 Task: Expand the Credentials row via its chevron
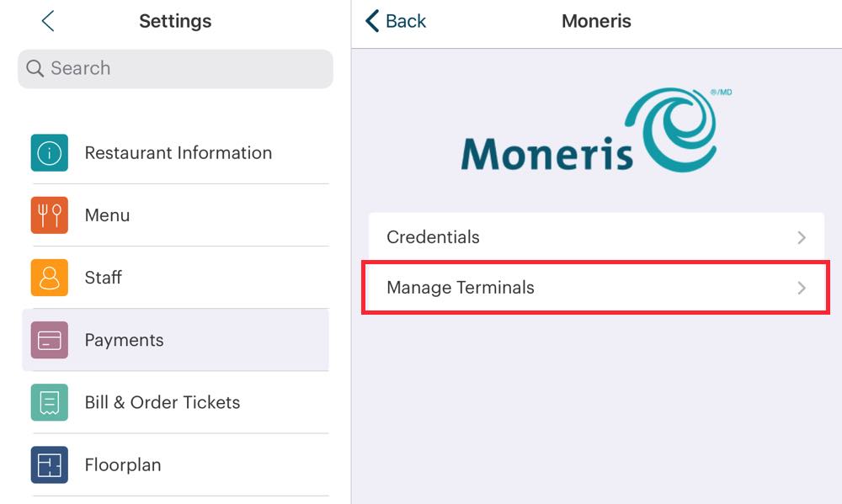[801, 237]
